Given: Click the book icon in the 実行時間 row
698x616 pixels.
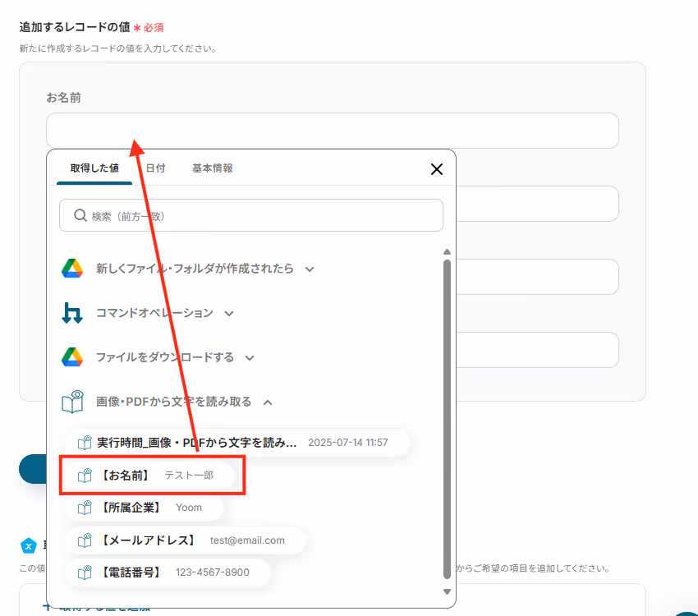Looking at the screenshot, I should click(85, 443).
